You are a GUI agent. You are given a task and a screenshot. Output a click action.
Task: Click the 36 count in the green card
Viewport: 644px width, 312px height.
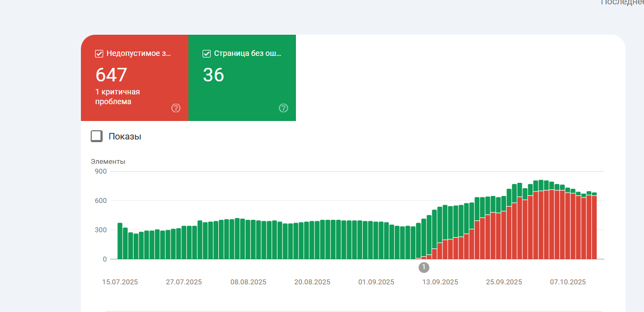[213, 75]
